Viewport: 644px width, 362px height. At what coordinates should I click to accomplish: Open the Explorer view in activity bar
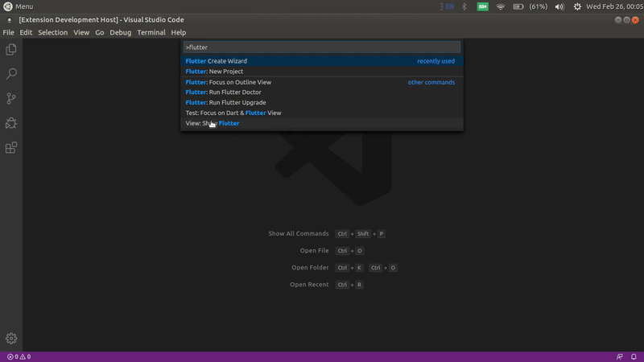pos(11,50)
